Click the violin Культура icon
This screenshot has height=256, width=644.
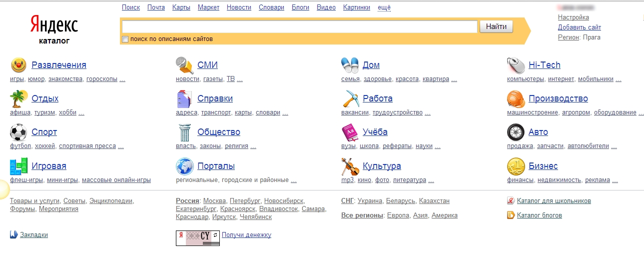(x=350, y=166)
